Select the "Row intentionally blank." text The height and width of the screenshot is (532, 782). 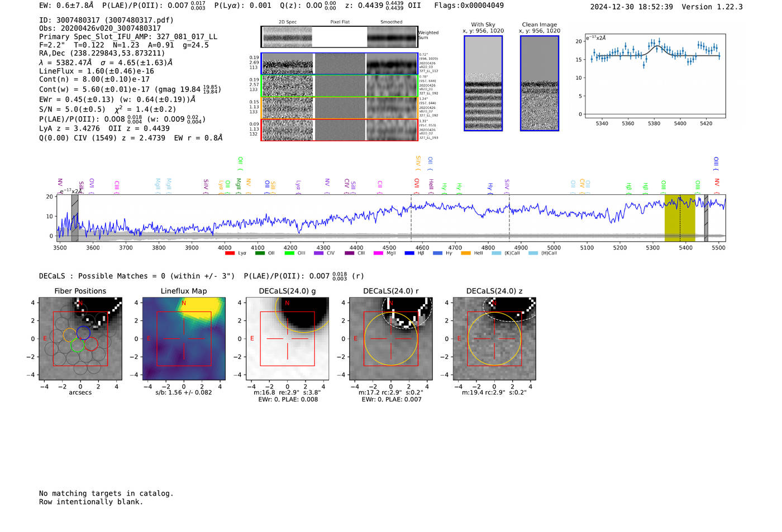click(91, 502)
